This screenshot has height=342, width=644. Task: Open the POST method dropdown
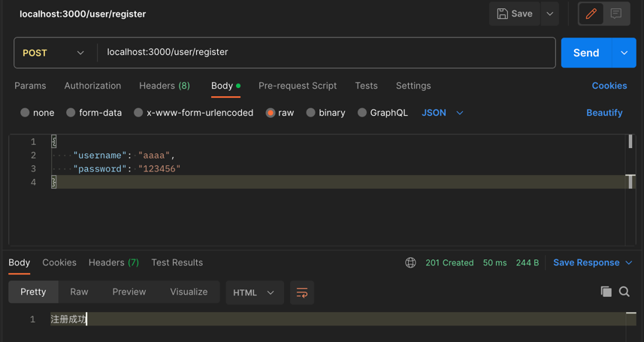(x=53, y=53)
